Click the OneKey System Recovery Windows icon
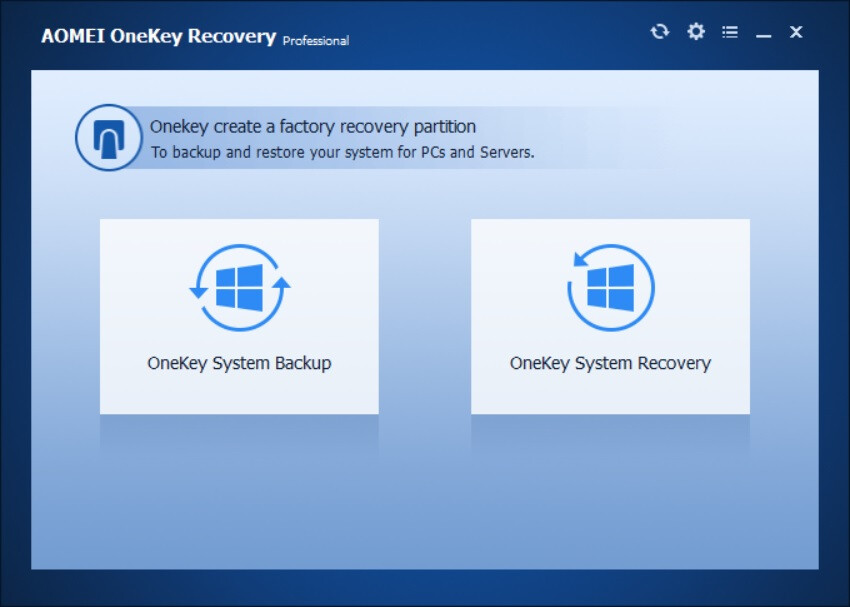Image resolution: width=850 pixels, height=607 pixels. click(x=610, y=288)
